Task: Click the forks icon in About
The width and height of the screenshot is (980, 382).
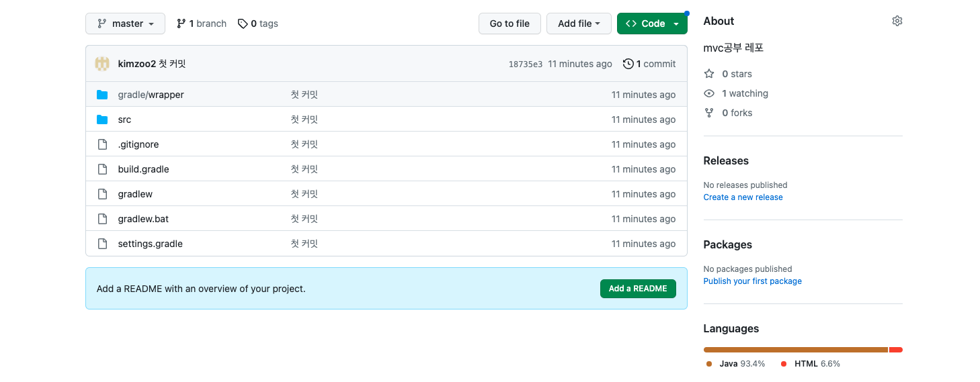Action: (708, 113)
